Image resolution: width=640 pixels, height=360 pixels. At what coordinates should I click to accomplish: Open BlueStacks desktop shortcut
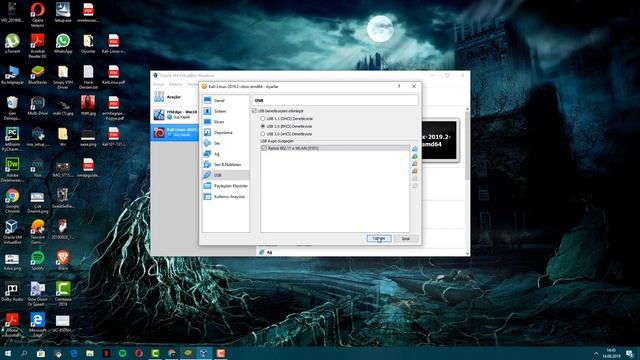click(38, 75)
